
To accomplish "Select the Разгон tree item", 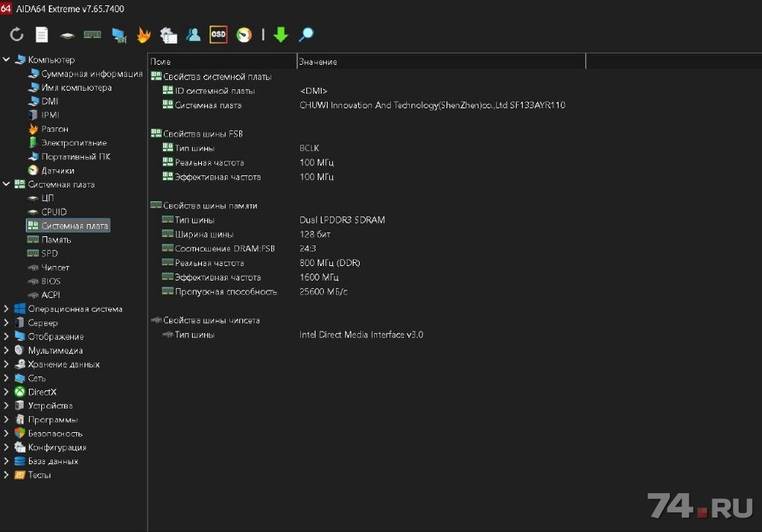I will (x=54, y=129).
